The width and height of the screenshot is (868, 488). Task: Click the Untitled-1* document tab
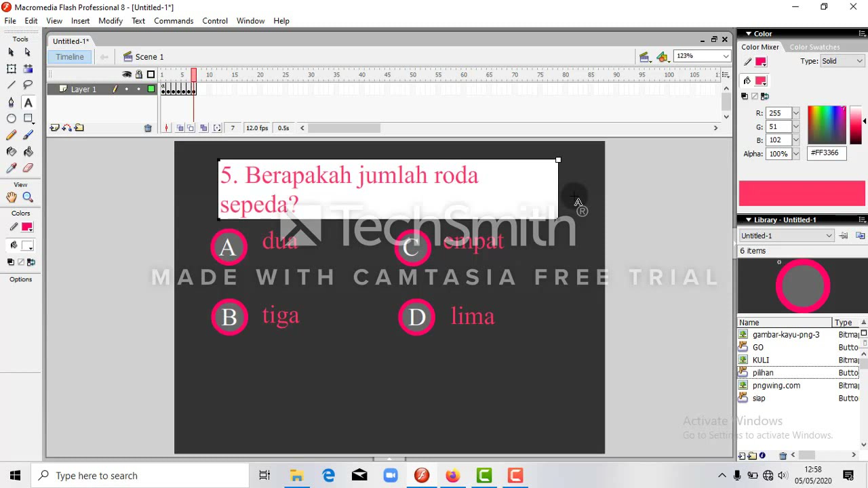(71, 41)
